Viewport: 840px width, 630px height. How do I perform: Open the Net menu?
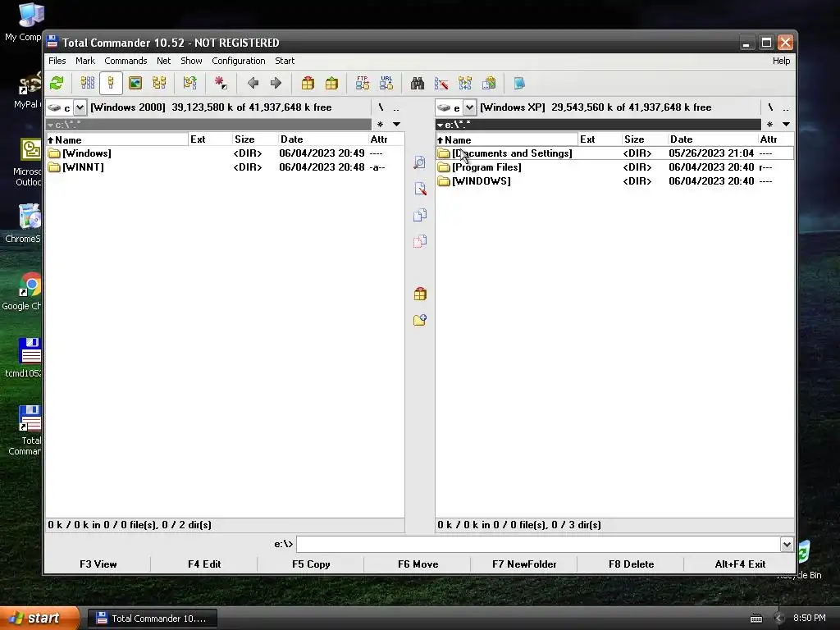point(163,61)
